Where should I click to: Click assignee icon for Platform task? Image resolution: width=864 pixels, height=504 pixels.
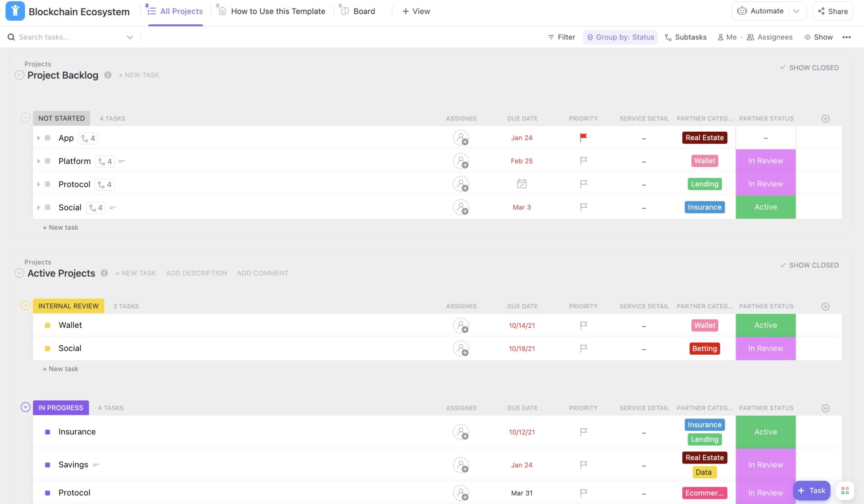click(x=461, y=161)
